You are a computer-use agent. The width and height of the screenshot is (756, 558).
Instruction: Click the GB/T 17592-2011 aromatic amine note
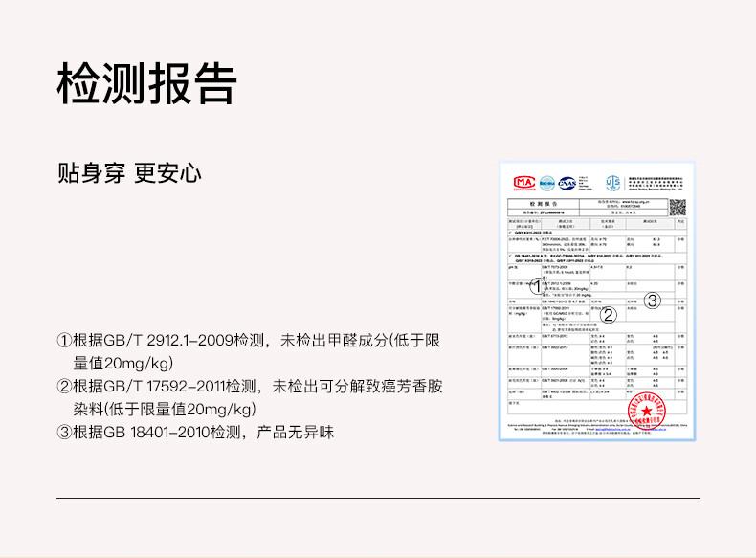pyautogui.click(x=250, y=397)
